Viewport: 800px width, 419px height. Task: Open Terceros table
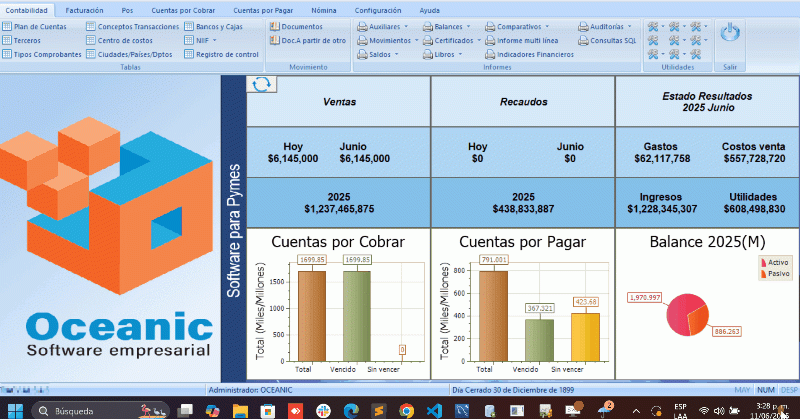coord(28,40)
